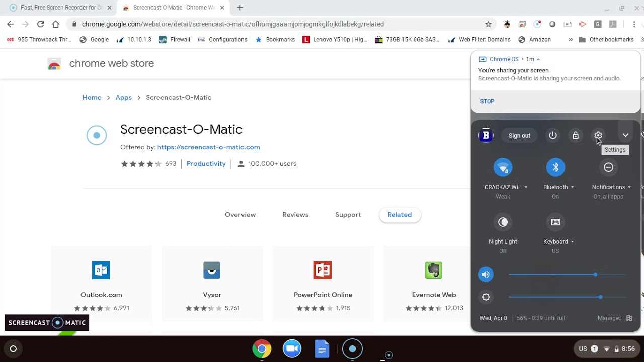Expand Notifications settings dropdown
The width and height of the screenshot is (644, 362).
coord(611,187)
